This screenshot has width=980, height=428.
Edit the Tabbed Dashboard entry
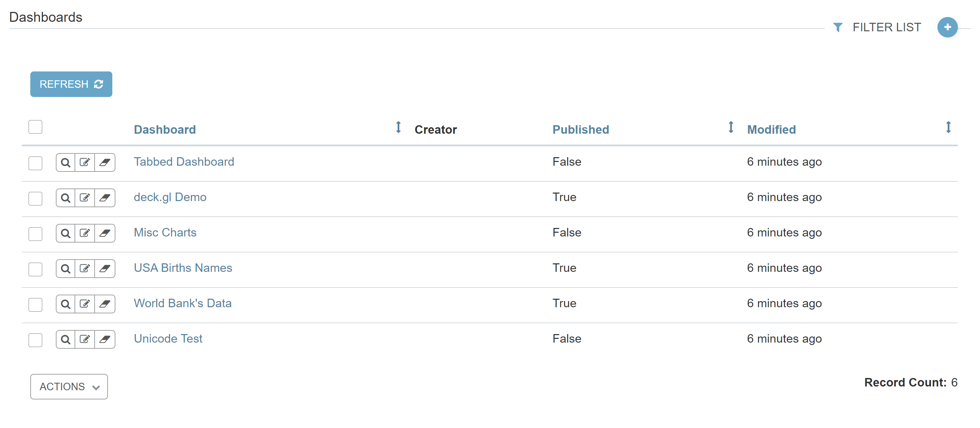point(85,163)
